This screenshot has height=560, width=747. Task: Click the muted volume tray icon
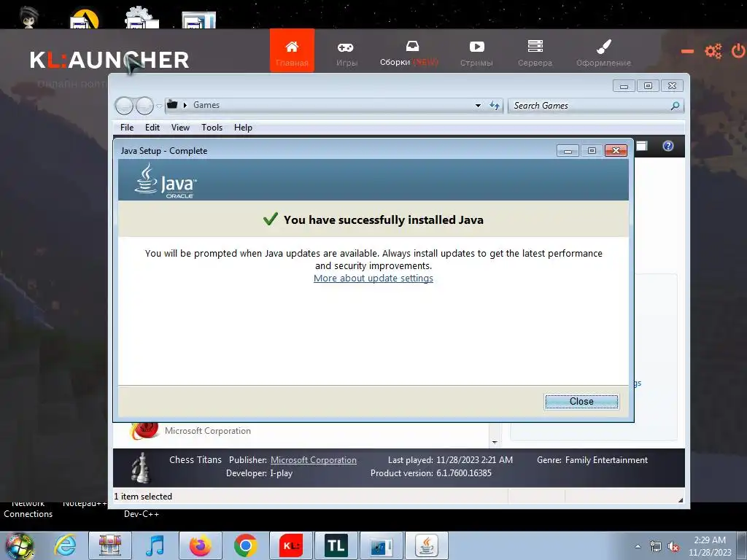(673, 547)
